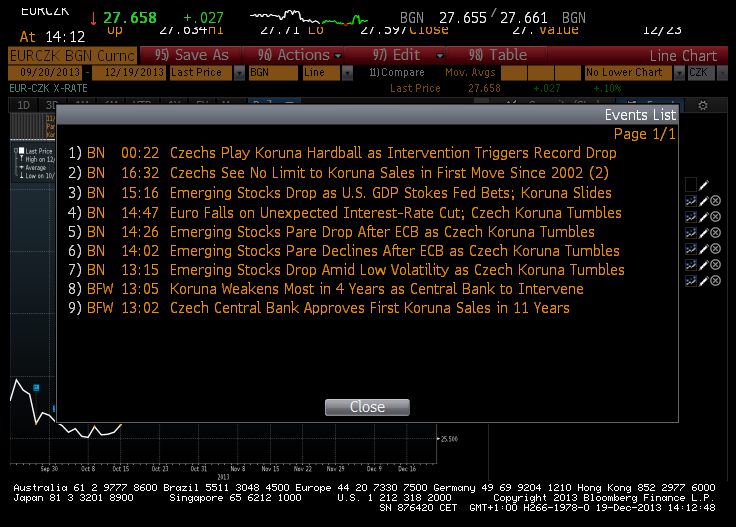Screen dimensions: 736x527
Task: Click the BGN pricing source field
Action: [x=273, y=73]
